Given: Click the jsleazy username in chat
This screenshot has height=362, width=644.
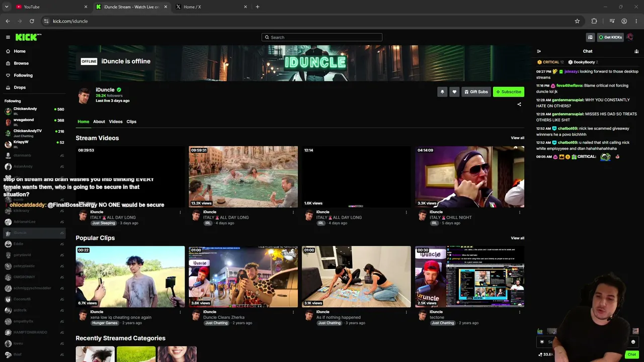Looking at the screenshot, I should [x=571, y=71].
